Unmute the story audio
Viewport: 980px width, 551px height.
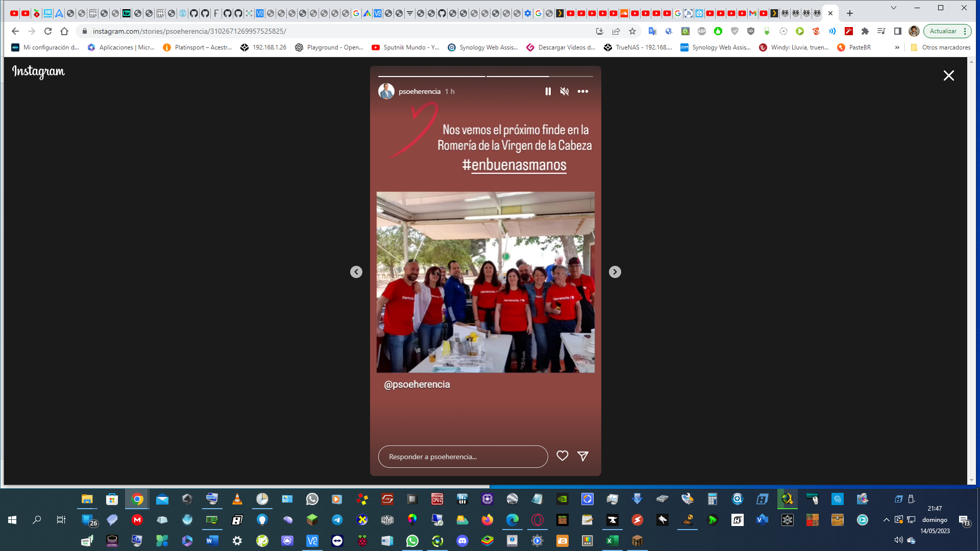pos(564,91)
